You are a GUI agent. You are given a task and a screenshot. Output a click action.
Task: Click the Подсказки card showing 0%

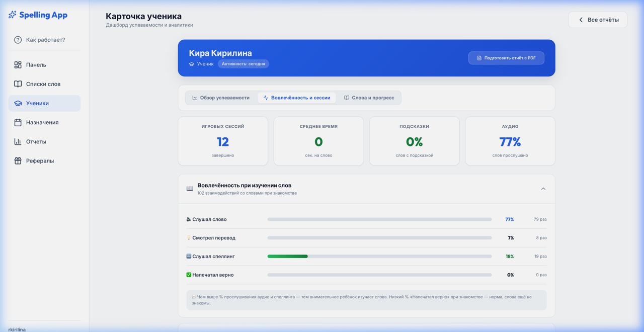pos(415,141)
